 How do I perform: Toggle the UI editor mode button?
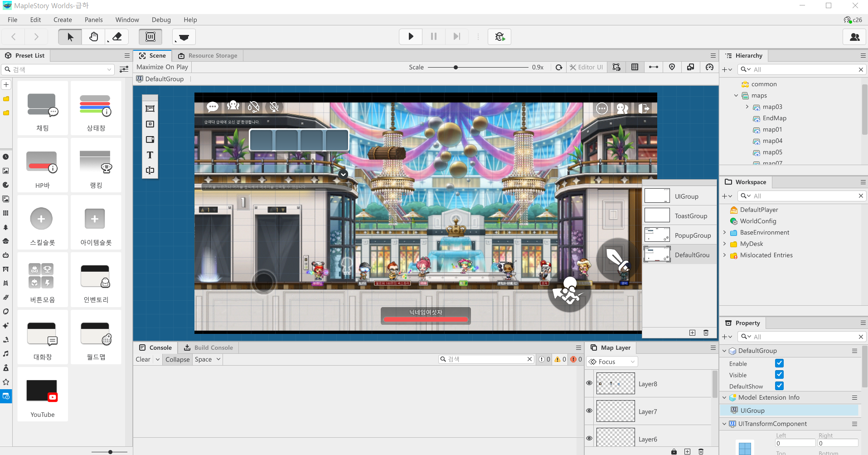(x=150, y=37)
